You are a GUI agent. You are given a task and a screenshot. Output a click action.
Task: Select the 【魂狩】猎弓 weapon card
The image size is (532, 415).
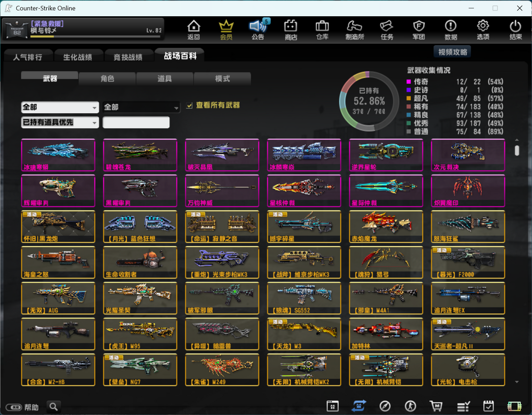point(386,262)
